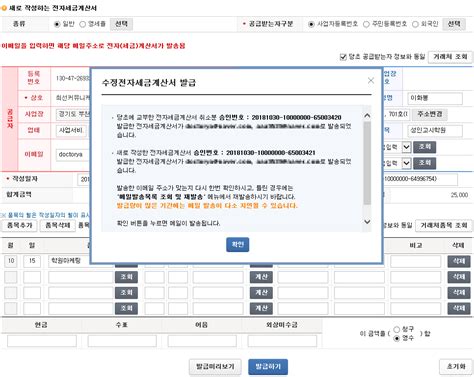This screenshot has height=377, width=474.
Task: Click 조회 in the last item row
Action: click(x=126, y=309)
